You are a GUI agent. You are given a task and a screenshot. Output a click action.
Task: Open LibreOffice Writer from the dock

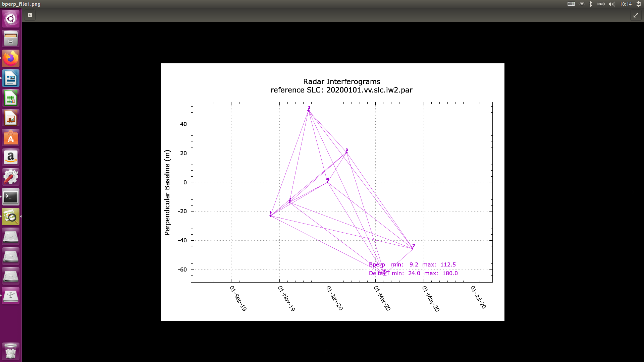[x=11, y=78]
